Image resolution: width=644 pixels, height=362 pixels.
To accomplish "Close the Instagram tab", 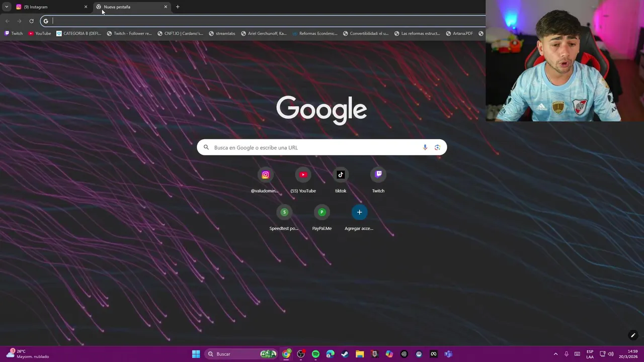I will coord(86,7).
